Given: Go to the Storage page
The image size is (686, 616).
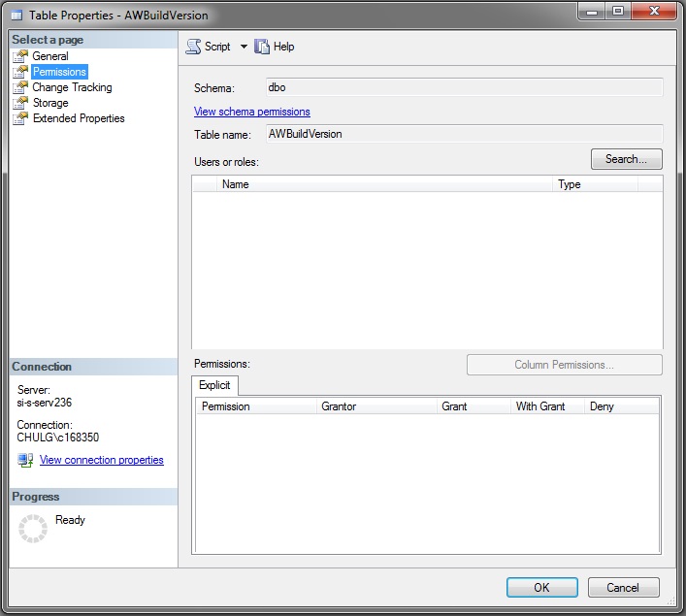Looking at the screenshot, I should click(x=50, y=103).
